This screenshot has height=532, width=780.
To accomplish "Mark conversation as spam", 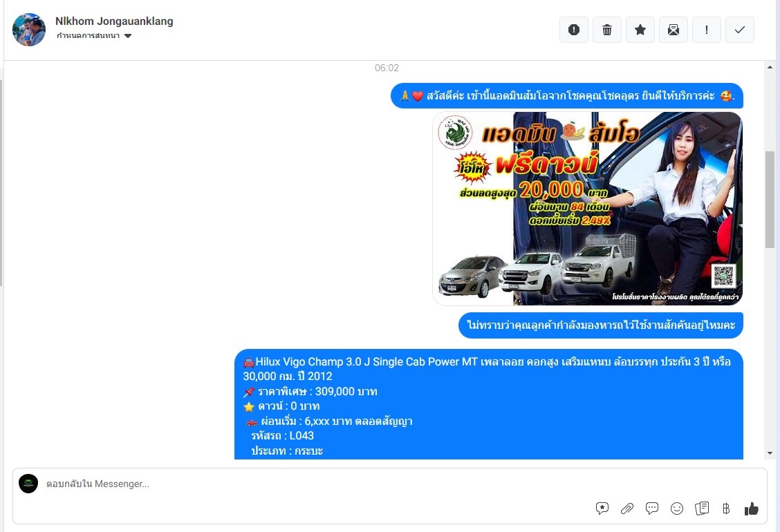I will [573, 30].
